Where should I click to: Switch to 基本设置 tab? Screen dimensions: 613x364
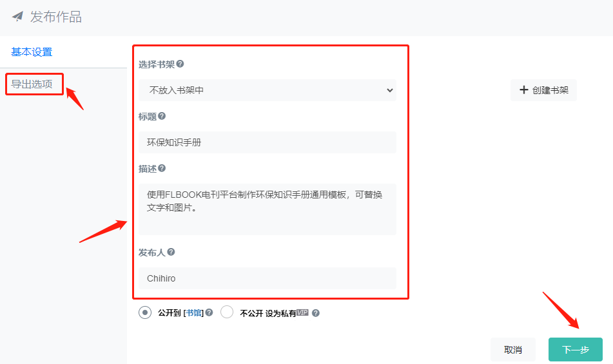tap(32, 52)
